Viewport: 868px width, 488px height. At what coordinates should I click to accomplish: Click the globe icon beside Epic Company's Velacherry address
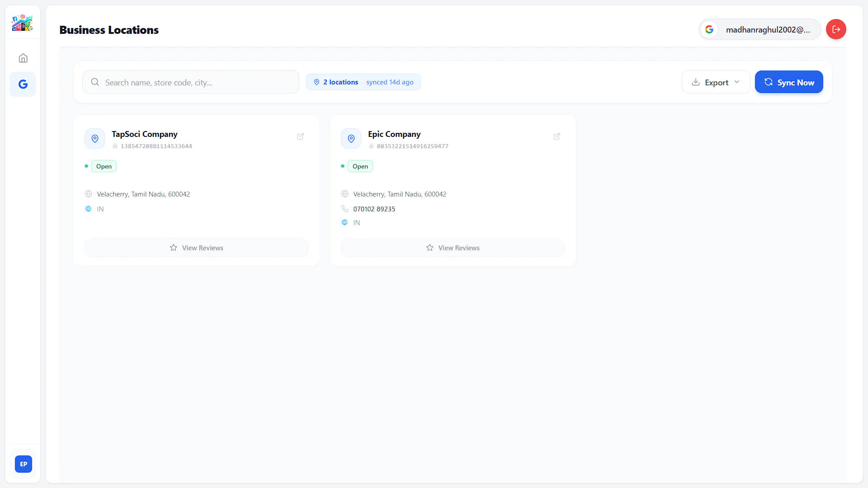tap(345, 194)
